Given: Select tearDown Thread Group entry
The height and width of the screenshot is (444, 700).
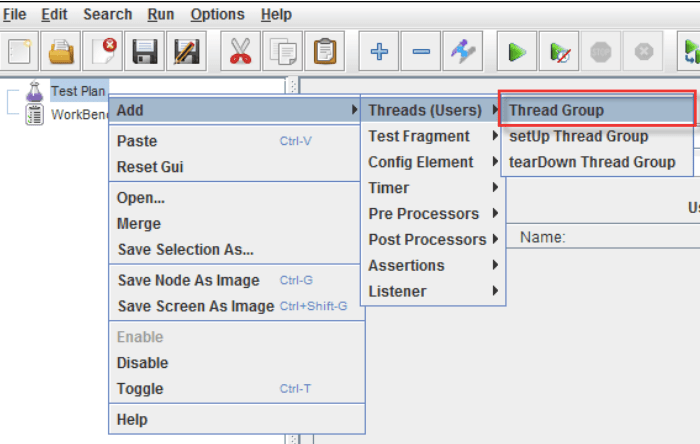Looking at the screenshot, I should click(x=597, y=162).
